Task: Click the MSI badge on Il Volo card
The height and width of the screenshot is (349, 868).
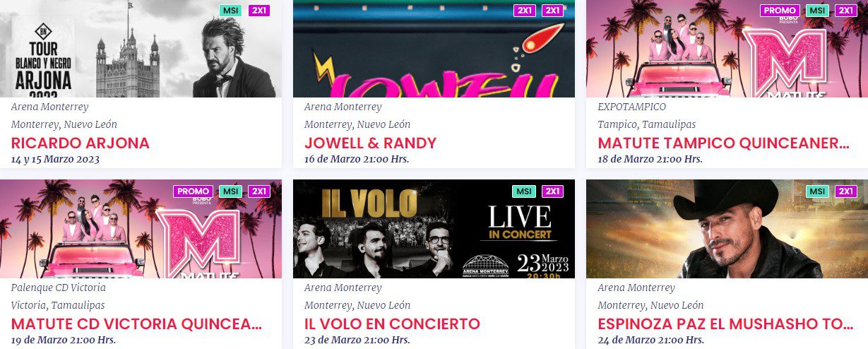Action: 524,191
